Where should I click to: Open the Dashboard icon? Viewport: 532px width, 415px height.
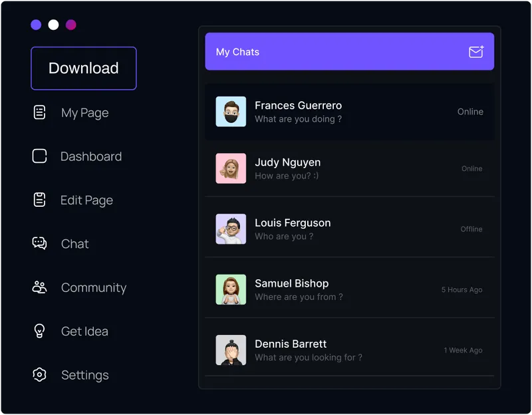click(x=40, y=156)
